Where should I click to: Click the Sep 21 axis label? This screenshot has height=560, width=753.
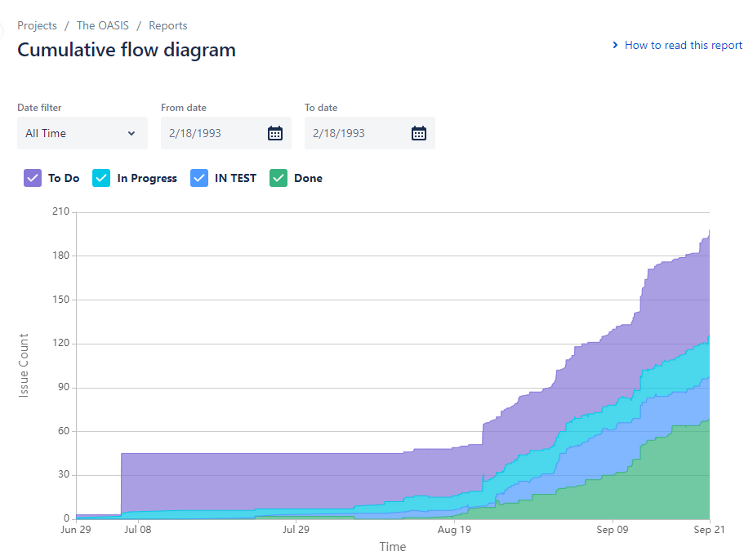(x=709, y=530)
